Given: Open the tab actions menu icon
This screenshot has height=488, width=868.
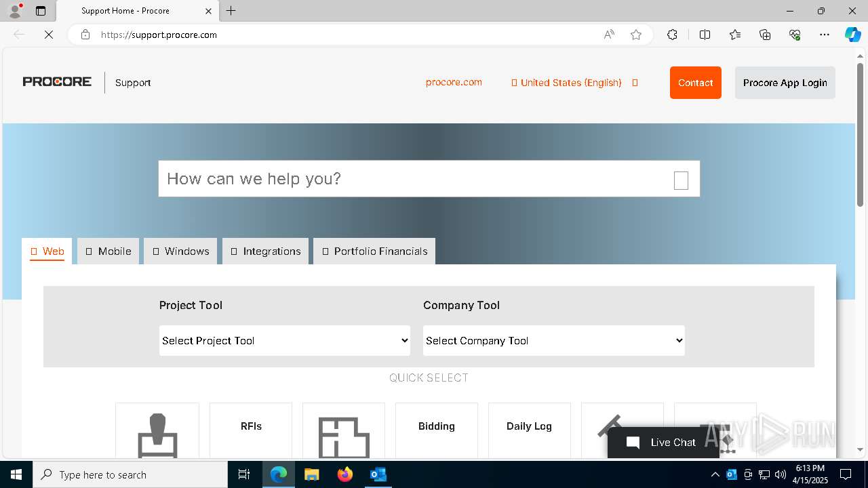Looking at the screenshot, I should 41,11.
